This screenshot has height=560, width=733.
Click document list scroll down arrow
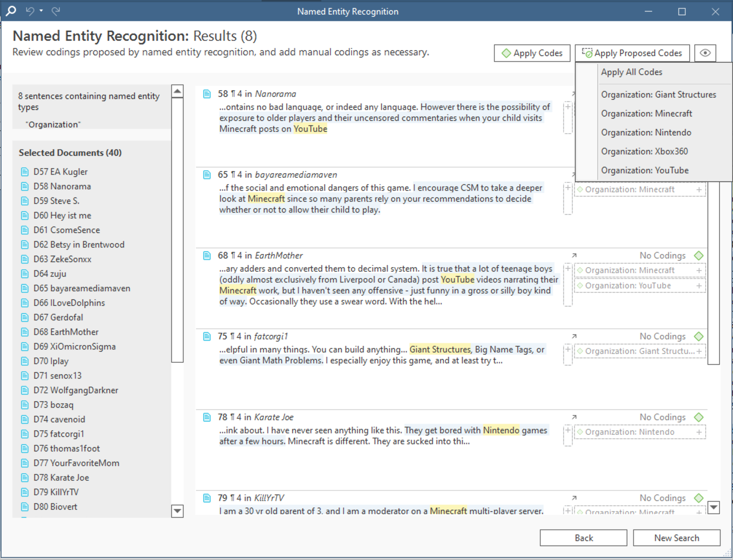click(x=177, y=511)
